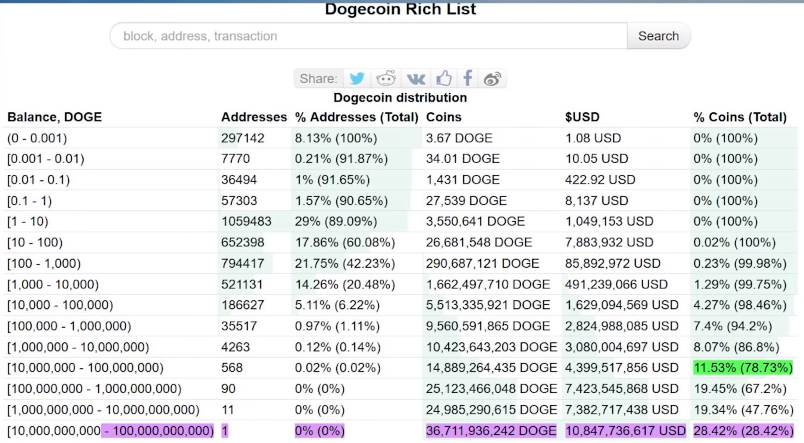Click the 21.75% (42.23%) addresses percentage

coord(345,264)
